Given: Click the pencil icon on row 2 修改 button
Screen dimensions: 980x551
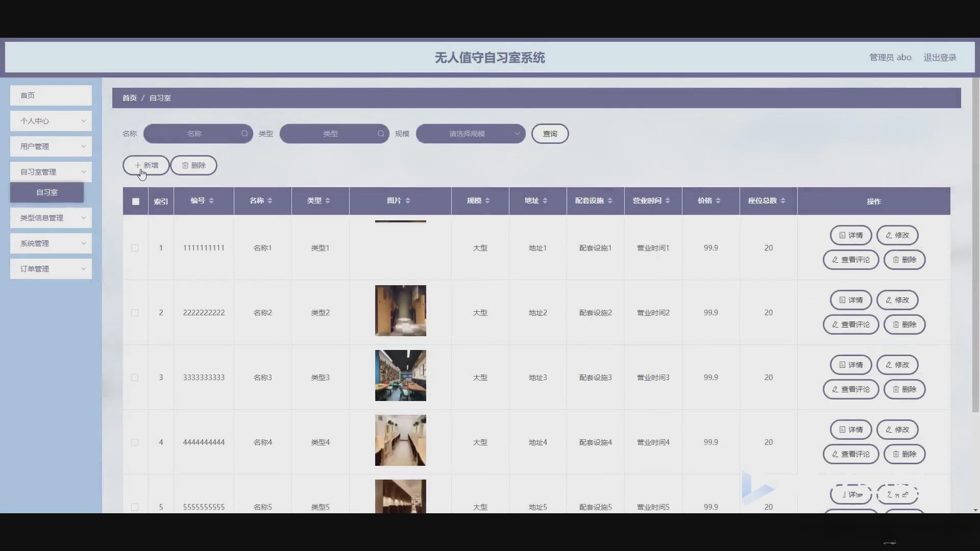Looking at the screenshot, I should click(889, 300).
